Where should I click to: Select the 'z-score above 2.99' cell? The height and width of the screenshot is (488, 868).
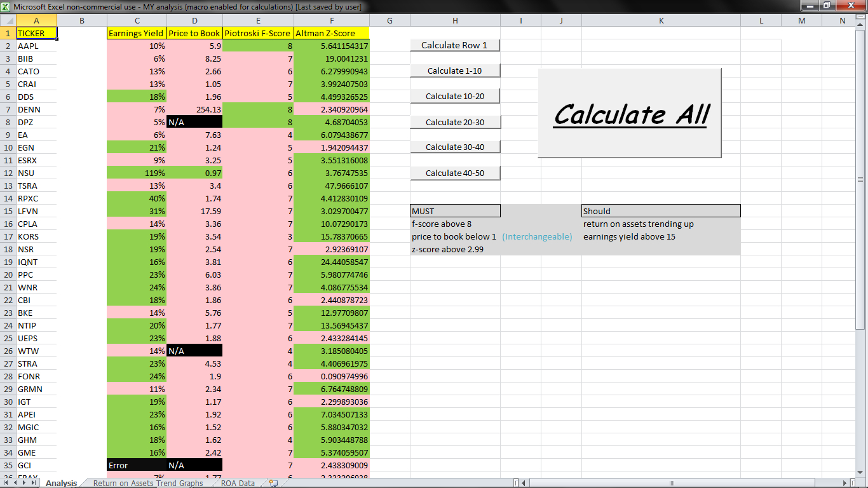pos(455,249)
